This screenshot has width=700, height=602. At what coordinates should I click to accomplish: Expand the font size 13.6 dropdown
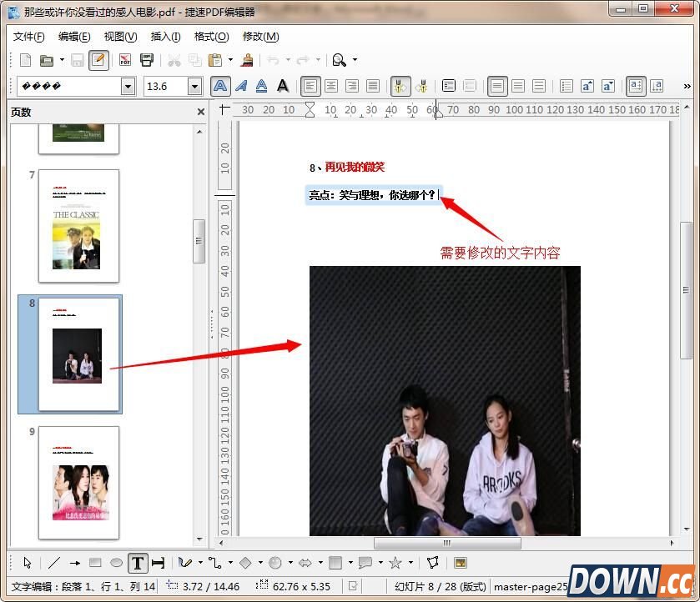[194, 86]
